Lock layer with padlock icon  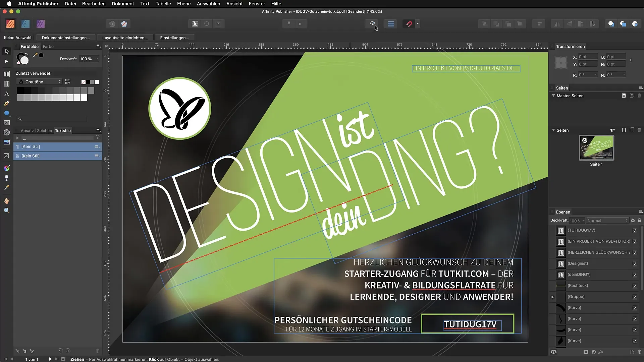[x=639, y=221]
